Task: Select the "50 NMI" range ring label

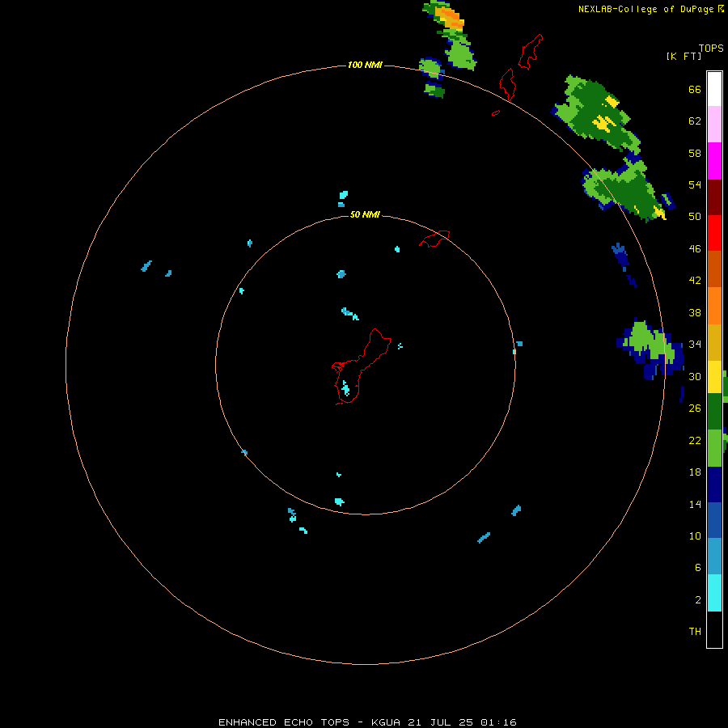Action: (365, 214)
